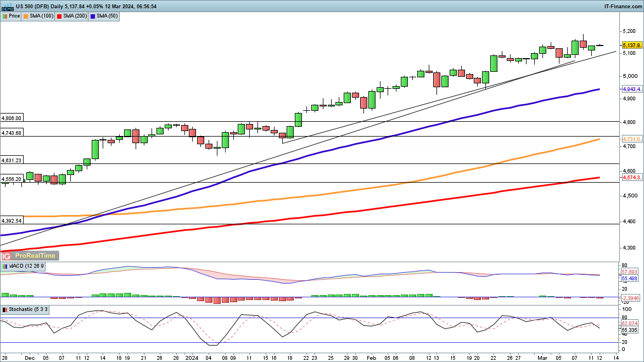The height and width of the screenshot is (362, 644).
Task: Click the latest candlestick on 12 March
Action: point(600,45)
